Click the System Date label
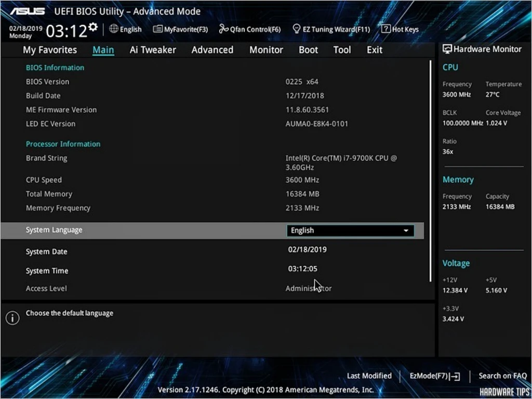This screenshot has height=399, width=532. 46,252
